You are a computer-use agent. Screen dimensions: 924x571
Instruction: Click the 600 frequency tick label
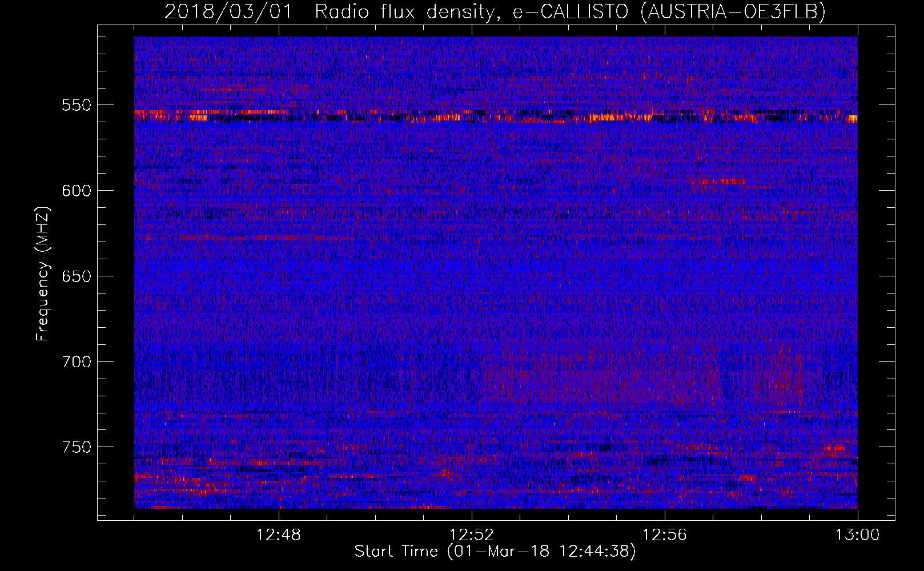pyautogui.click(x=77, y=191)
